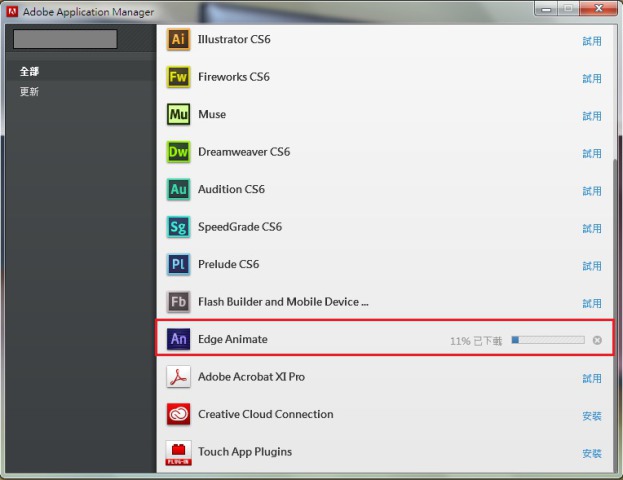Switch to the 更新 sidebar tab

click(x=30, y=92)
